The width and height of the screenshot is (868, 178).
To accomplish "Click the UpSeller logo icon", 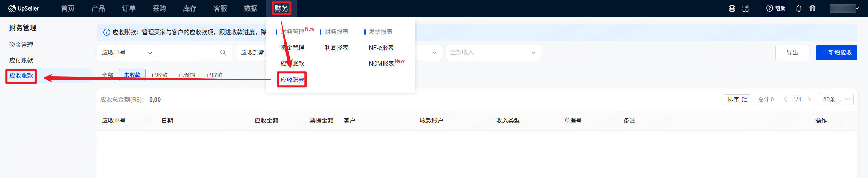I will (x=12, y=8).
